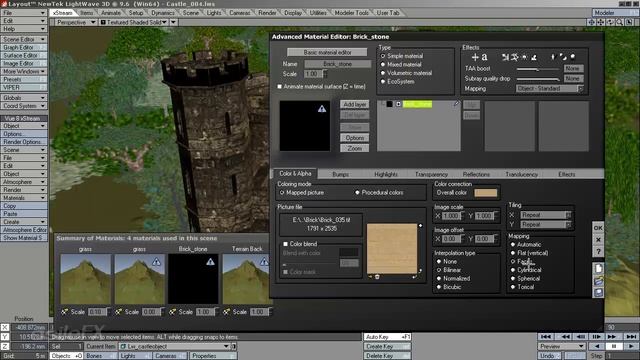Image resolution: width=640 pixels, height=360 pixels.
Task: Click the X cancel button beside dialog
Action: [598, 240]
